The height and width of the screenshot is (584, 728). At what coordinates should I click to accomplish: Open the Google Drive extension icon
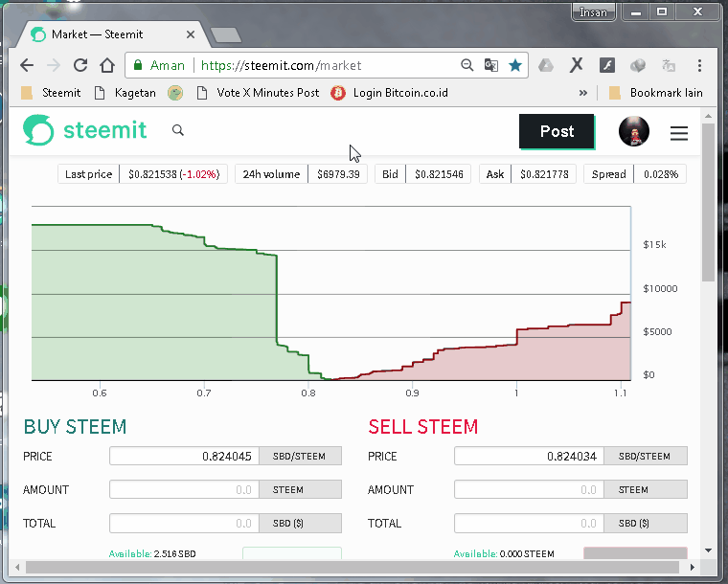(546, 65)
